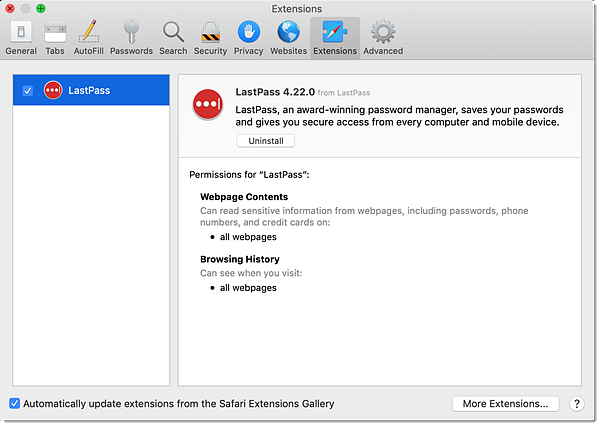Viewport: 600px width, 426px height.
Task: Open the Search magnifier pane
Action: (x=173, y=38)
